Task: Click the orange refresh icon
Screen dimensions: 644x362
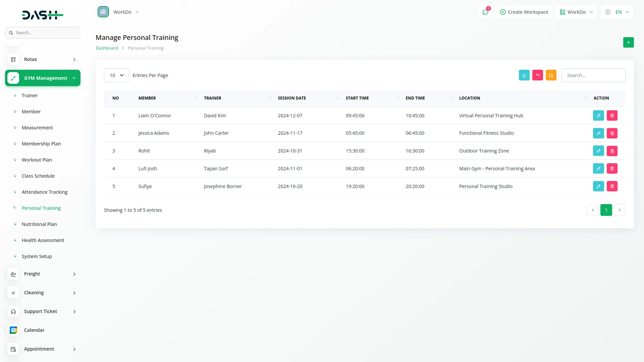Action: [x=551, y=75]
